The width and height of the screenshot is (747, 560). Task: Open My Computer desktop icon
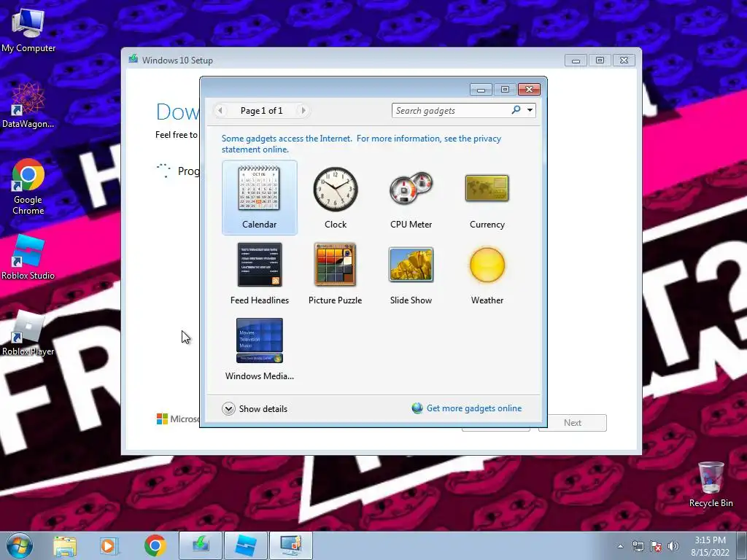click(x=28, y=31)
